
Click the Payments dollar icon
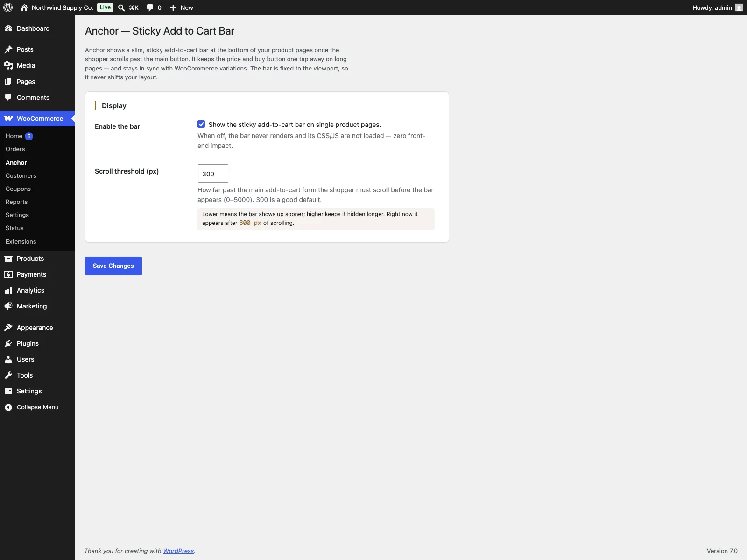pyautogui.click(x=8, y=274)
